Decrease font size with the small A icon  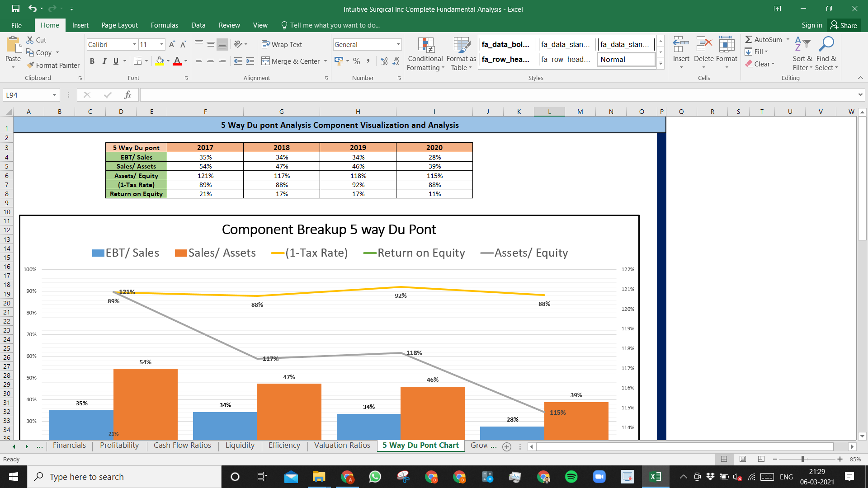click(x=183, y=44)
